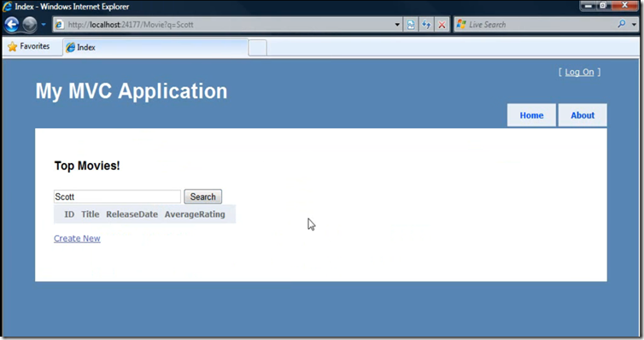Viewport: 644px width, 340px height.
Task: Minimize the Internet Explorer window
Action: pos(588,5)
